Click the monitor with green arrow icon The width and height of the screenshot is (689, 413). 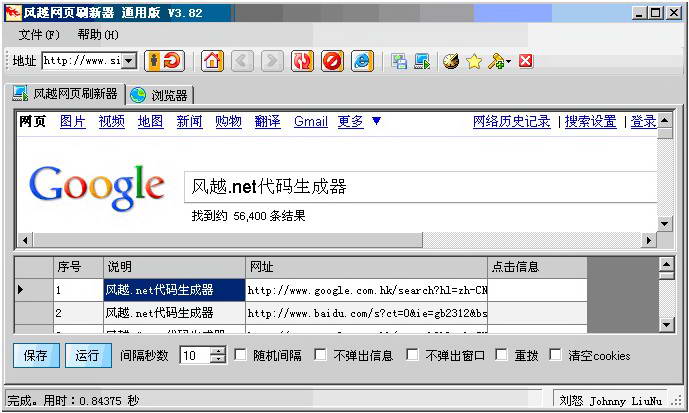click(422, 61)
